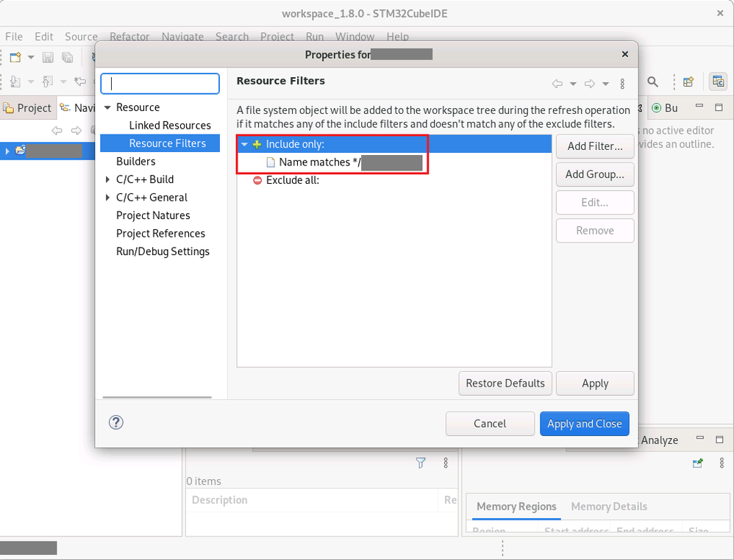Image resolution: width=734 pixels, height=560 pixels.
Task: Open the New wizard dropdown arrow
Action: (x=31, y=57)
